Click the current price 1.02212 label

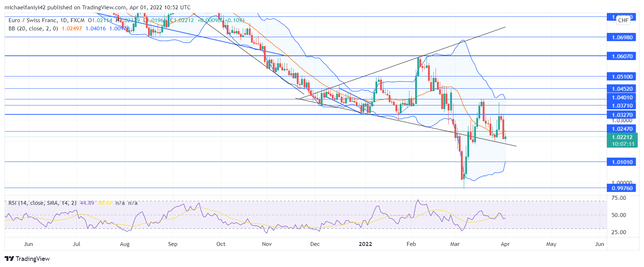[x=622, y=137]
